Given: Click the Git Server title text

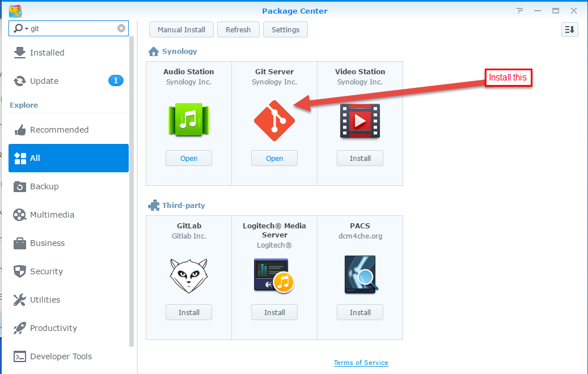Looking at the screenshot, I should [274, 71].
